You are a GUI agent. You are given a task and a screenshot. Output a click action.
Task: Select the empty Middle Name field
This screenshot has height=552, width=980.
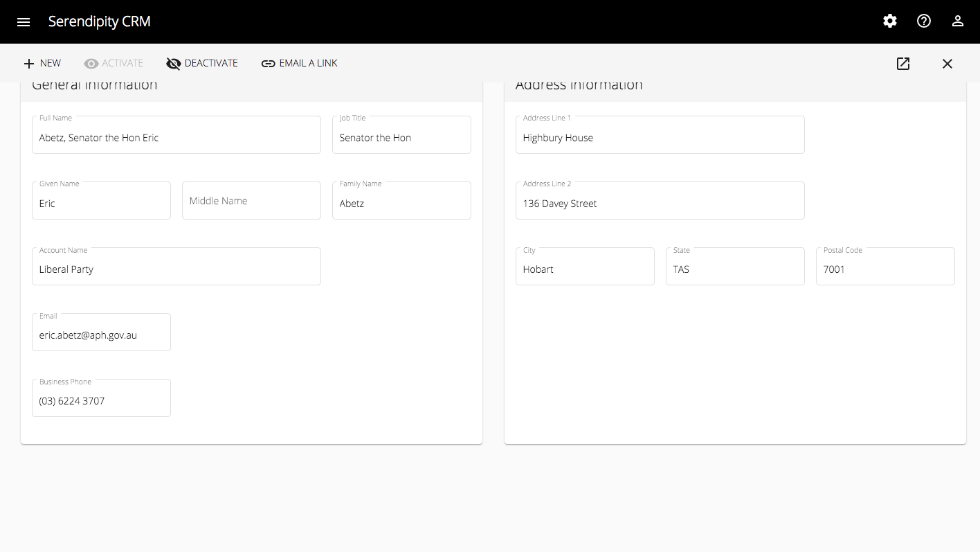(251, 200)
